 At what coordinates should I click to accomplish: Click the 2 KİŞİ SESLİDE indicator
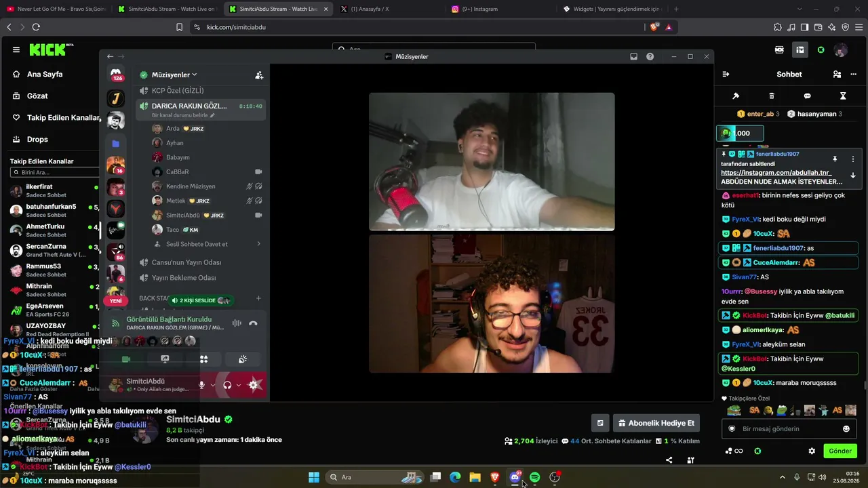pyautogui.click(x=200, y=300)
